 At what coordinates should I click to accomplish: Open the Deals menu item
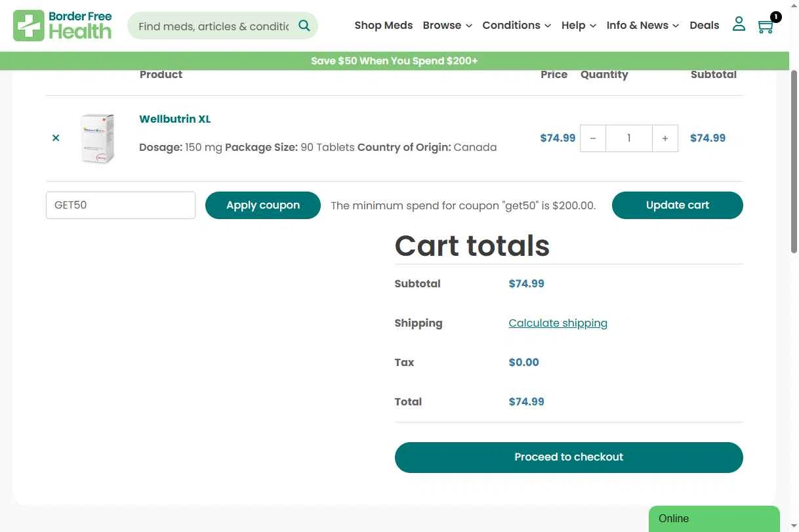pos(705,26)
